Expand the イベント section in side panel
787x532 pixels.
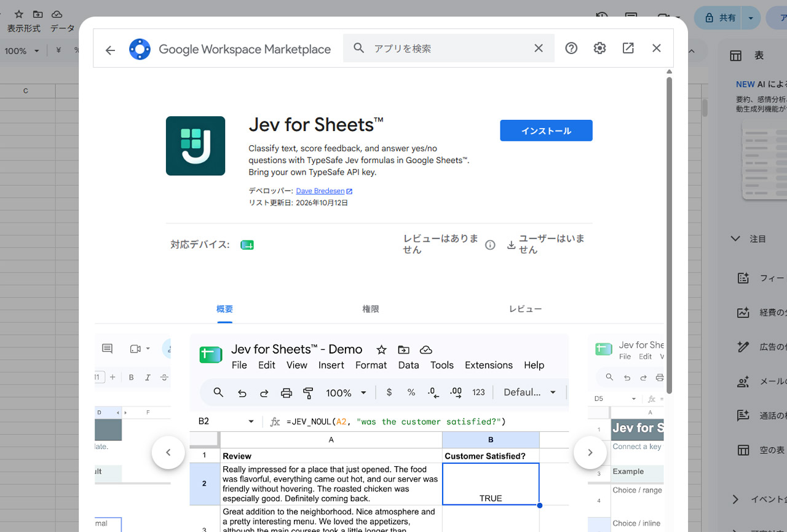[735, 499]
